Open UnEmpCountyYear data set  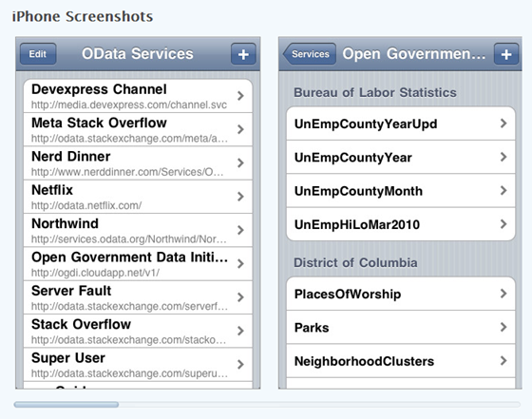click(x=401, y=157)
